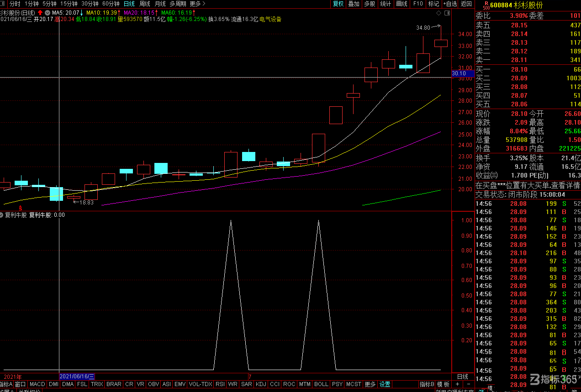Click the 叠加 overlay button
581x392 pixels.
click(354, 4)
